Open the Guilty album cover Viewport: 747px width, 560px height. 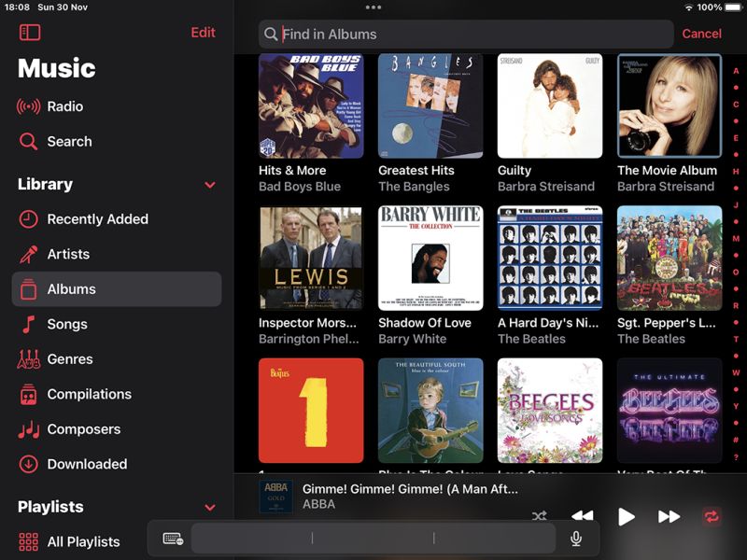pyautogui.click(x=550, y=105)
